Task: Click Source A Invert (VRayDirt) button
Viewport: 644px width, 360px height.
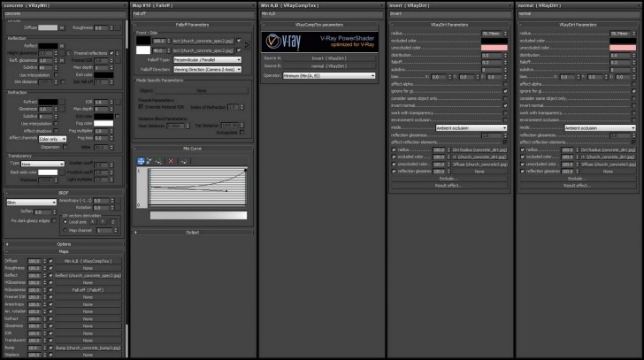Action: tap(329, 58)
